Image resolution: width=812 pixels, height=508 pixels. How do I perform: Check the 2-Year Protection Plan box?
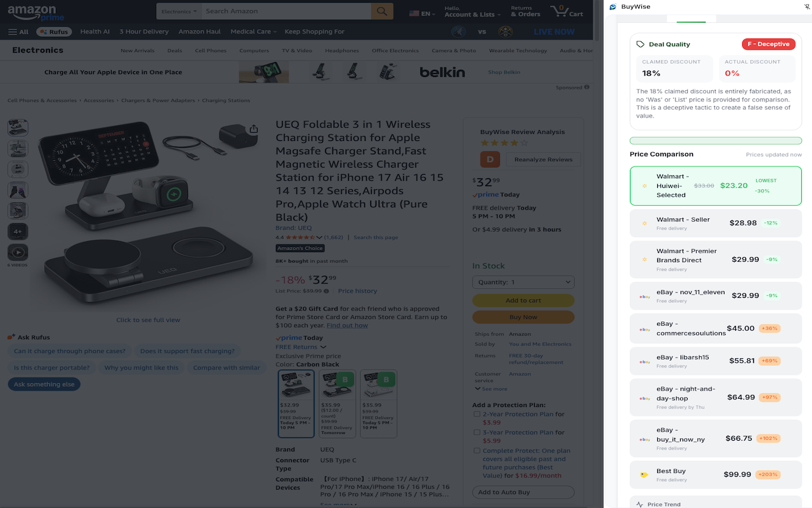coord(476,414)
